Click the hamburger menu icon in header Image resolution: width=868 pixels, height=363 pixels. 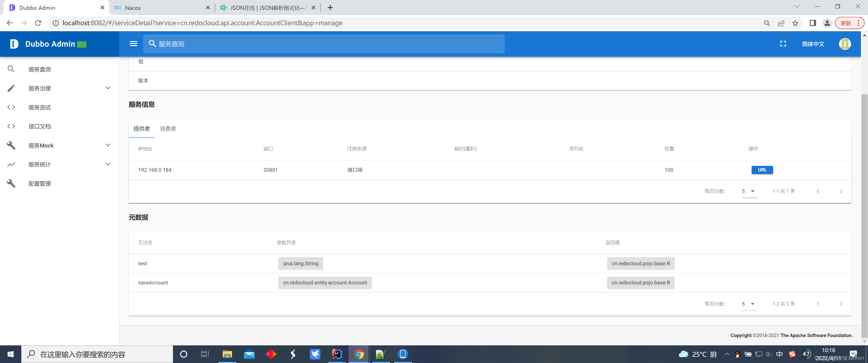(x=133, y=44)
